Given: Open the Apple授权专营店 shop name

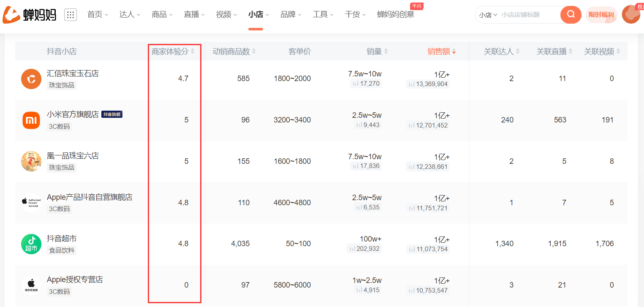Looking at the screenshot, I should [x=75, y=280].
